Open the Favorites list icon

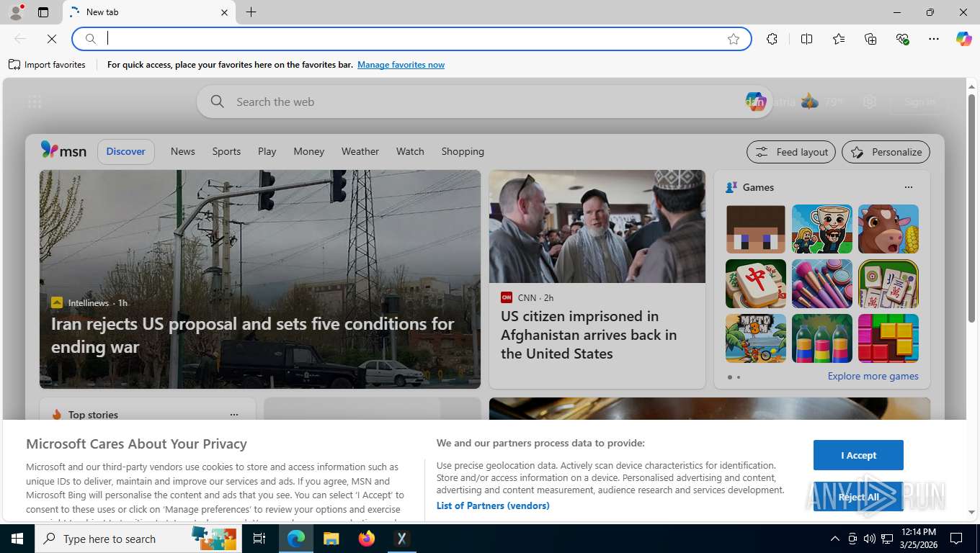pos(839,39)
